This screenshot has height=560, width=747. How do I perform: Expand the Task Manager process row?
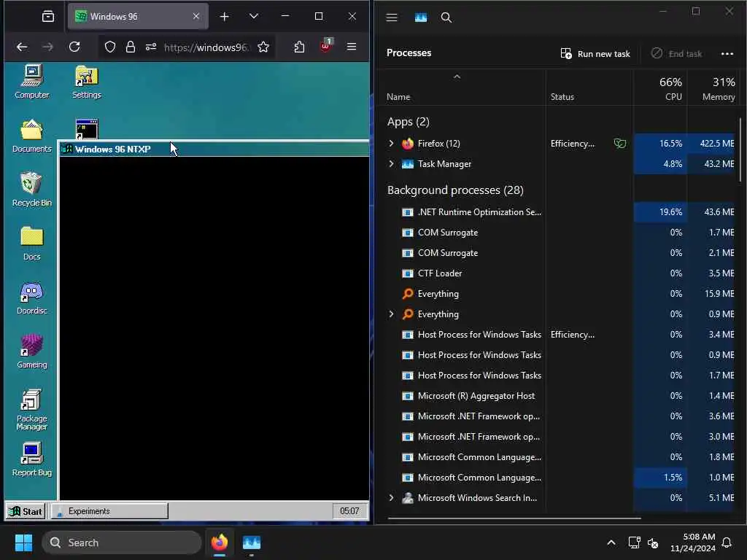pyautogui.click(x=391, y=164)
